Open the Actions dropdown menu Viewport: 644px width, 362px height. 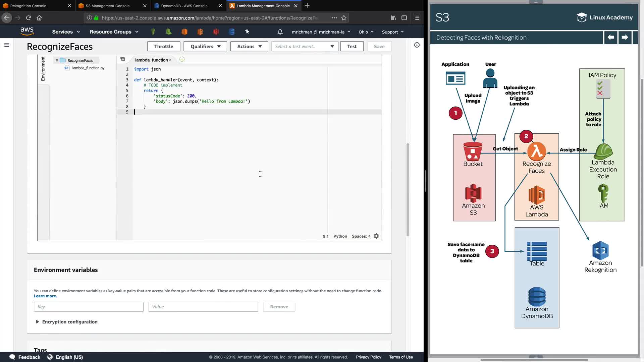coord(249,46)
